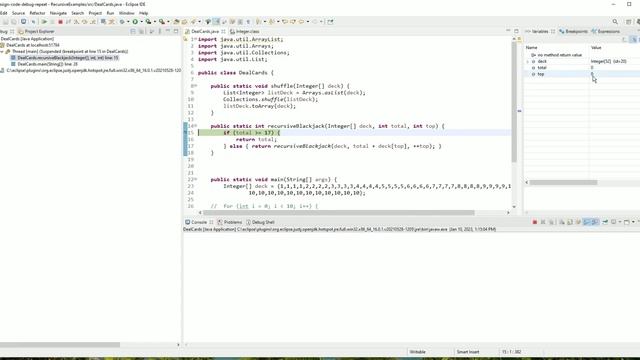Select the recursiveBlackjack stack frame line 15

(x=64, y=58)
